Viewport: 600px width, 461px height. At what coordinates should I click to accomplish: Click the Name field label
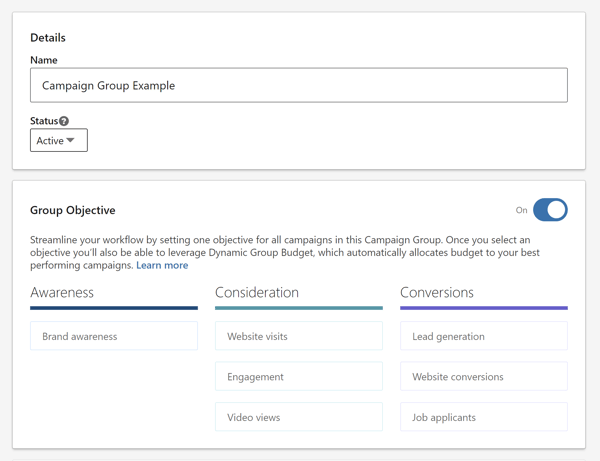click(x=44, y=60)
